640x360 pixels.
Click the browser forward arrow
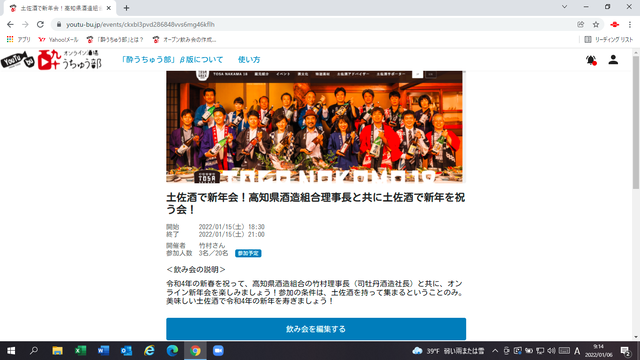point(25,24)
